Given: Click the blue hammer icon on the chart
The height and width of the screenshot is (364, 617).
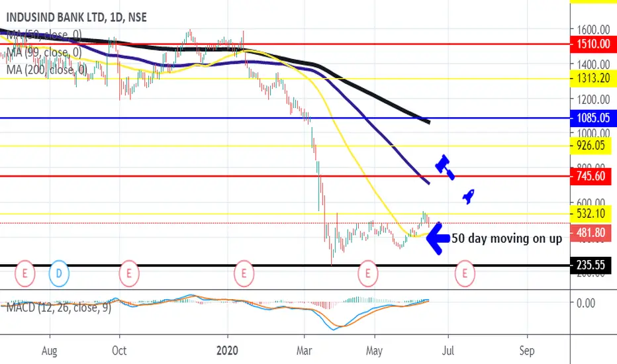Looking at the screenshot, I should (445, 167).
